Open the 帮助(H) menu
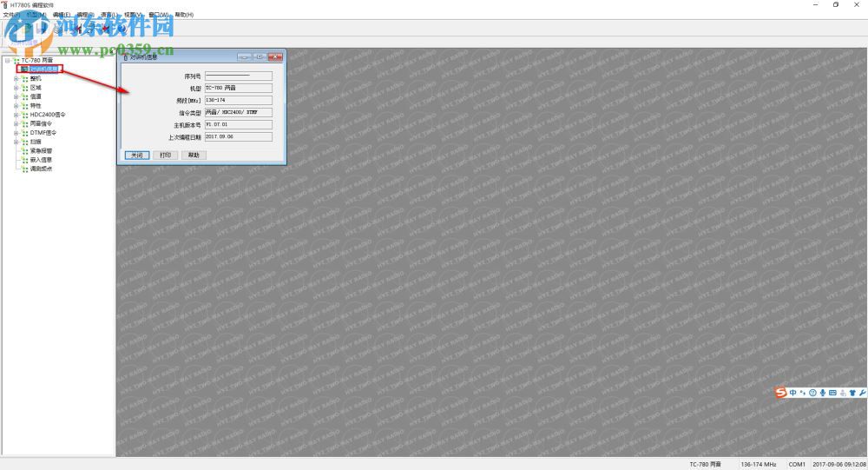This screenshot has height=470, width=868. (x=184, y=15)
